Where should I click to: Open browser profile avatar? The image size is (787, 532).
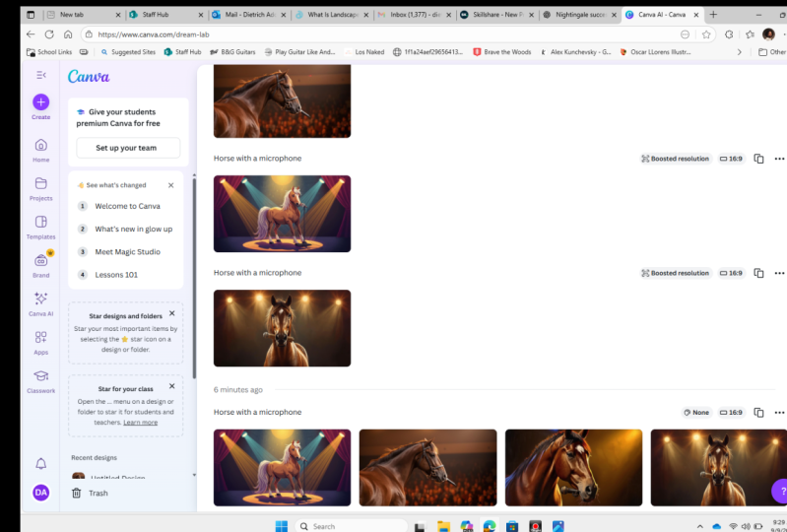click(x=768, y=34)
